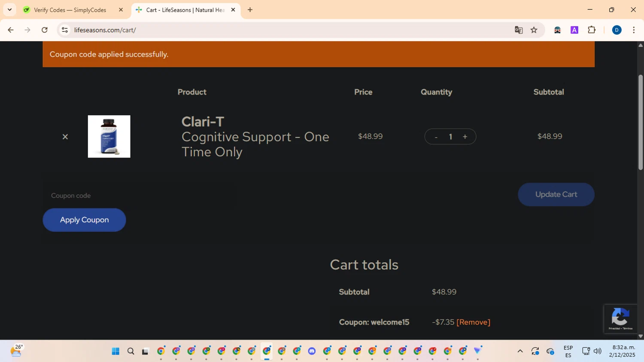Open the last purple triangle taskbar app

tap(477, 351)
